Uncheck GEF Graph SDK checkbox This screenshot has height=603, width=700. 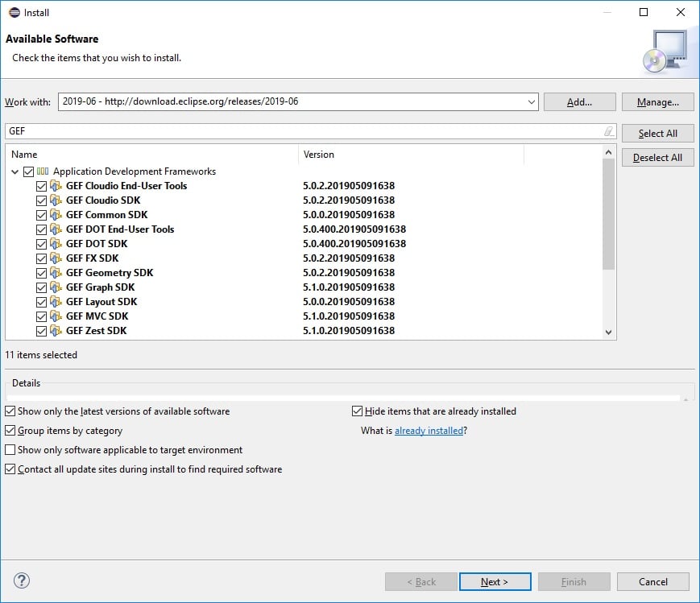42,288
